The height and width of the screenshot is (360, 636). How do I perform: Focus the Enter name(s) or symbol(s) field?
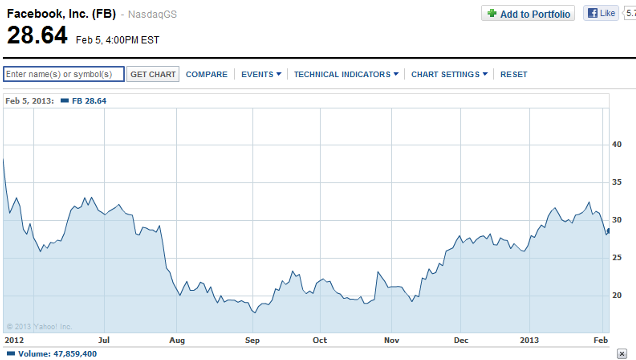click(64, 74)
